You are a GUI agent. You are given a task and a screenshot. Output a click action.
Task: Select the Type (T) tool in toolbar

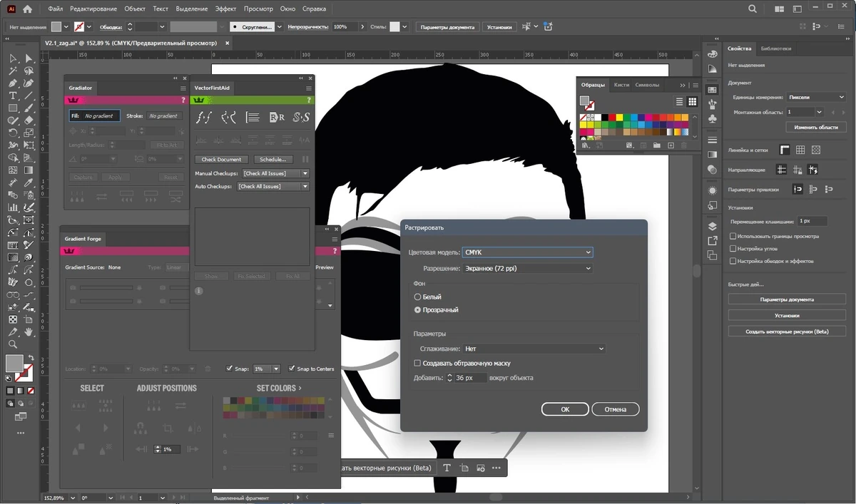point(13,96)
